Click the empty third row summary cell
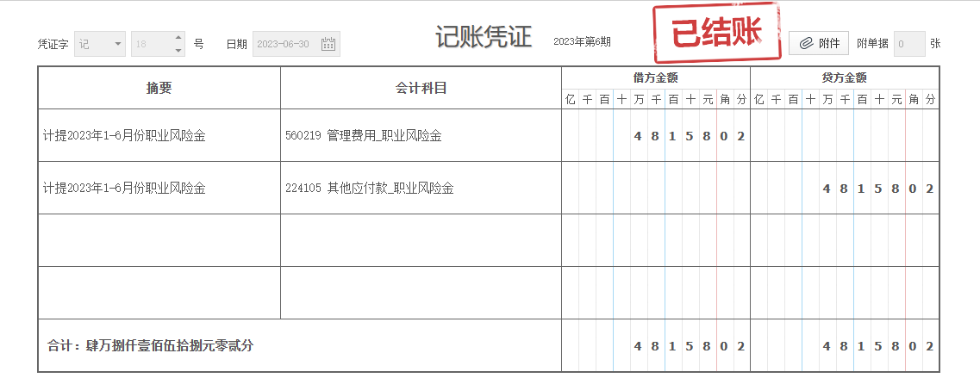 pos(159,240)
